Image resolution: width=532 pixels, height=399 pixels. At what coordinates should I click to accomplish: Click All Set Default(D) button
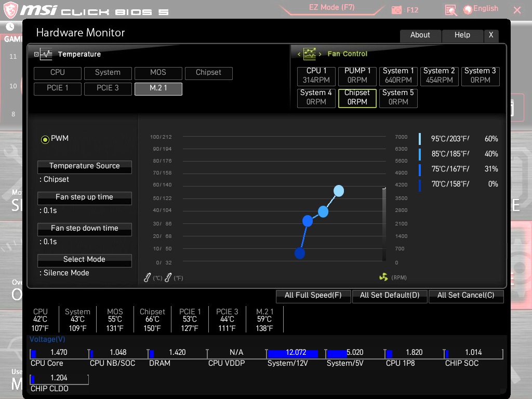(390, 296)
